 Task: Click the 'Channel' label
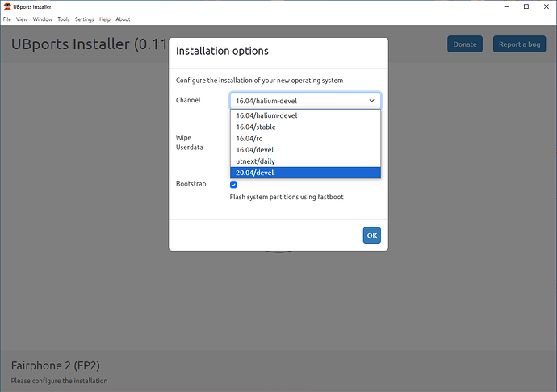pyautogui.click(x=188, y=100)
